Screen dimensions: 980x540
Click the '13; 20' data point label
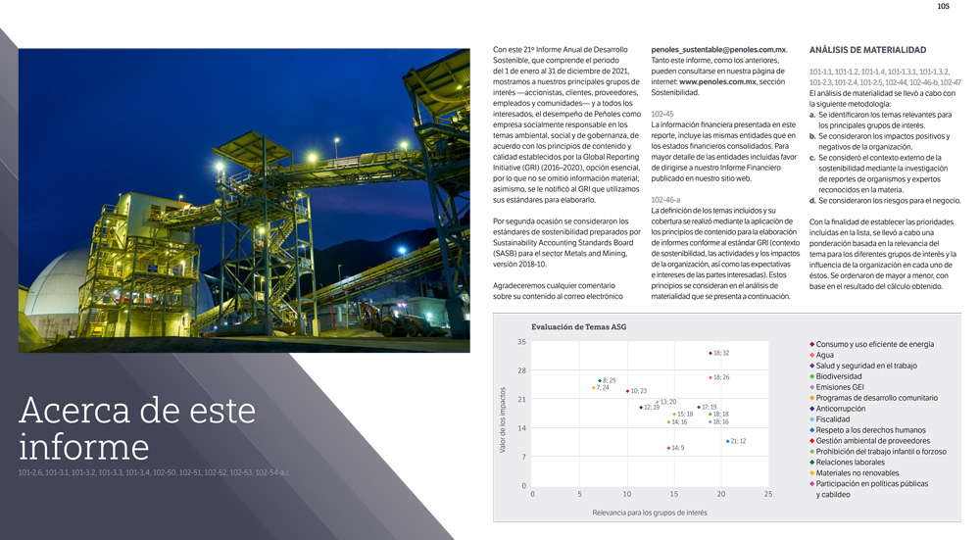tap(668, 402)
